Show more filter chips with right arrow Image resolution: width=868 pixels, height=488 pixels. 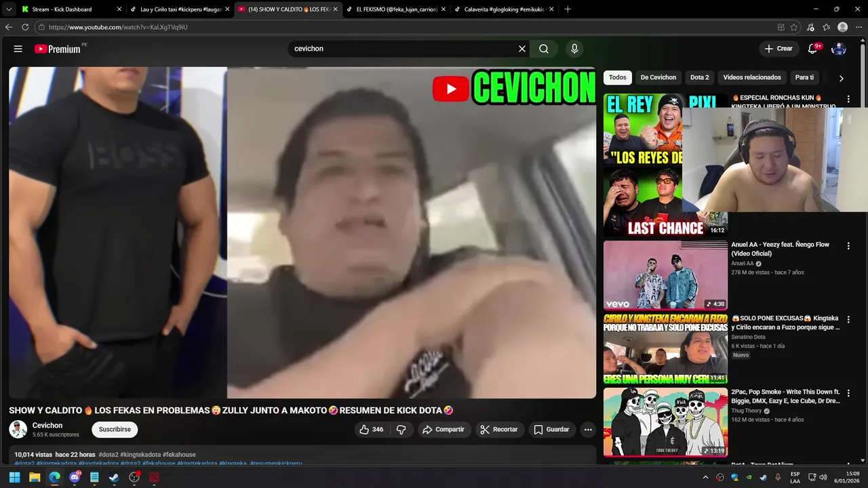(841, 78)
